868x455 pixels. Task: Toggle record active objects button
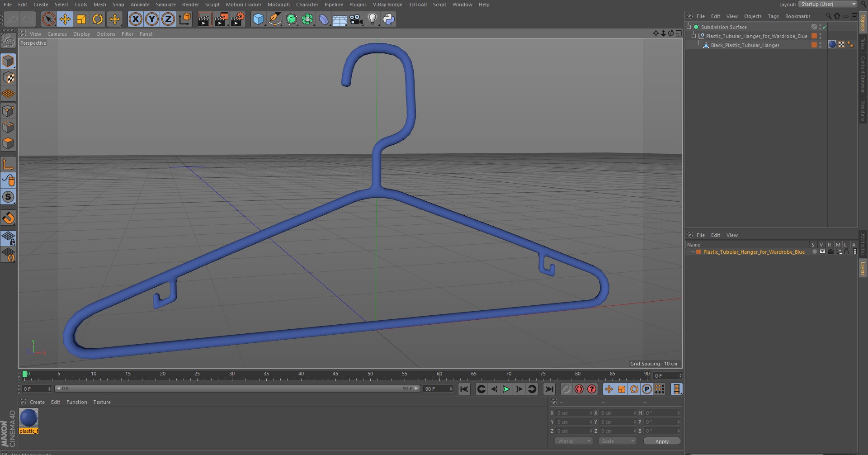click(566, 389)
